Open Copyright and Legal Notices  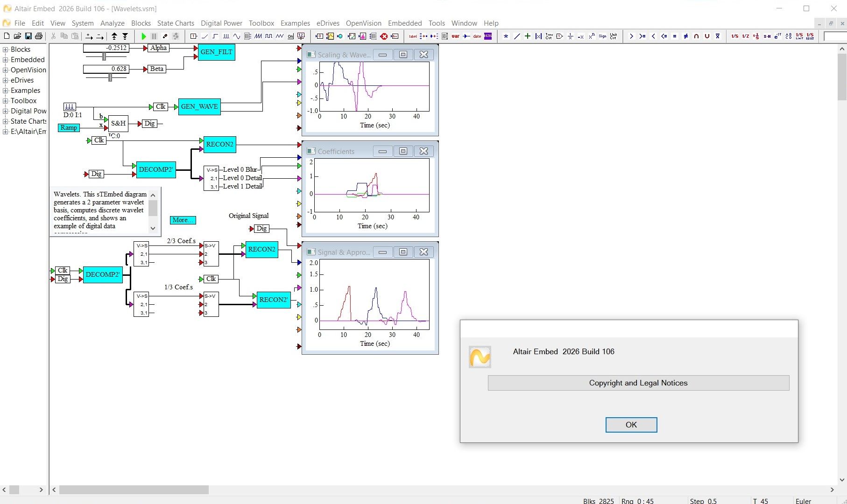638,383
